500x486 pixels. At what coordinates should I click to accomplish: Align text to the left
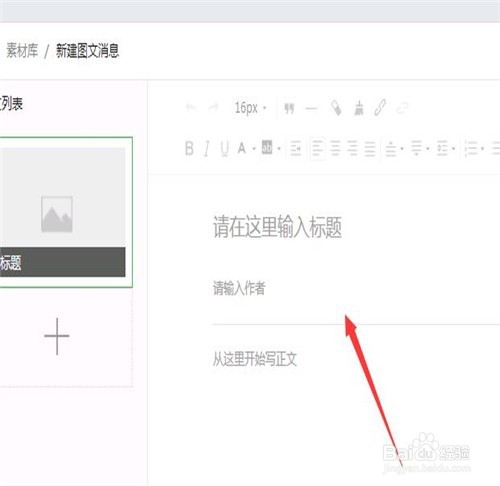(x=317, y=149)
